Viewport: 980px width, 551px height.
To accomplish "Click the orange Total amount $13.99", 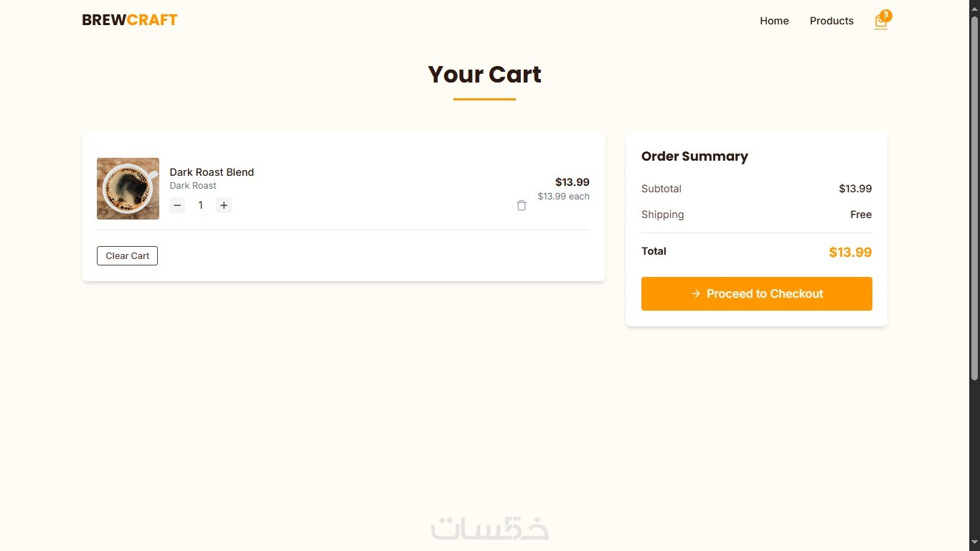I will pos(850,253).
